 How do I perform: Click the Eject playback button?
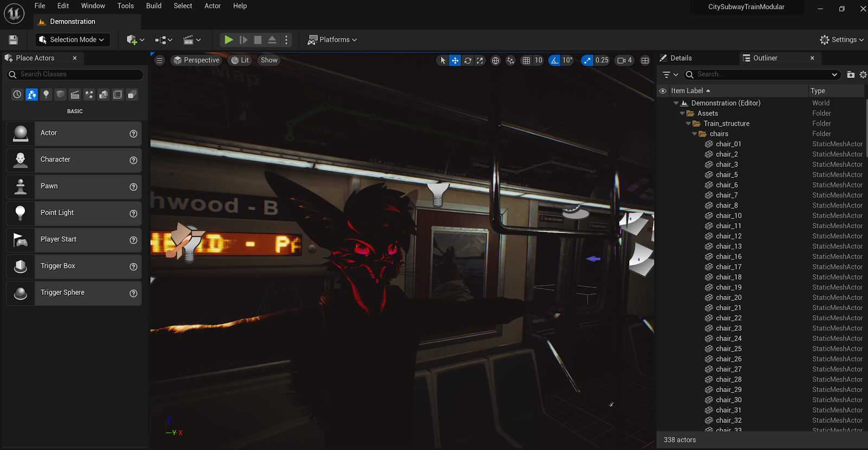tap(272, 40)
